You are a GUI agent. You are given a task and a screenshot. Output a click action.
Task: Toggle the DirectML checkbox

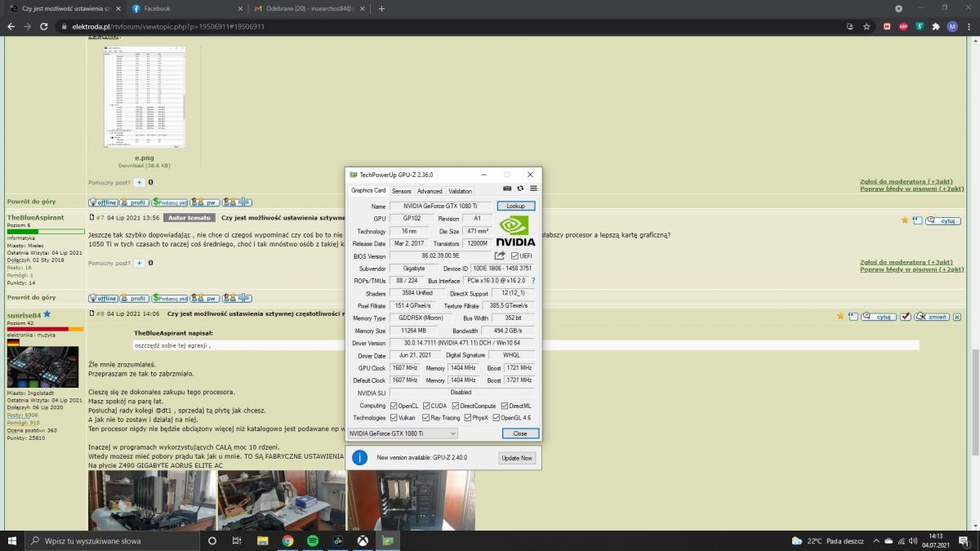tap(505, 406)
